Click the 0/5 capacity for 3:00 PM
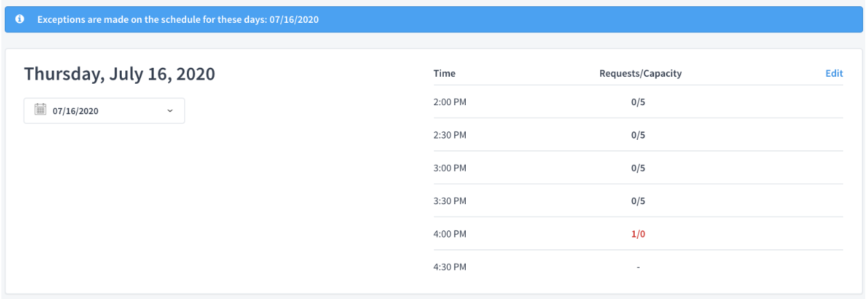Screen dimensions: 868x299 point(638,168)
